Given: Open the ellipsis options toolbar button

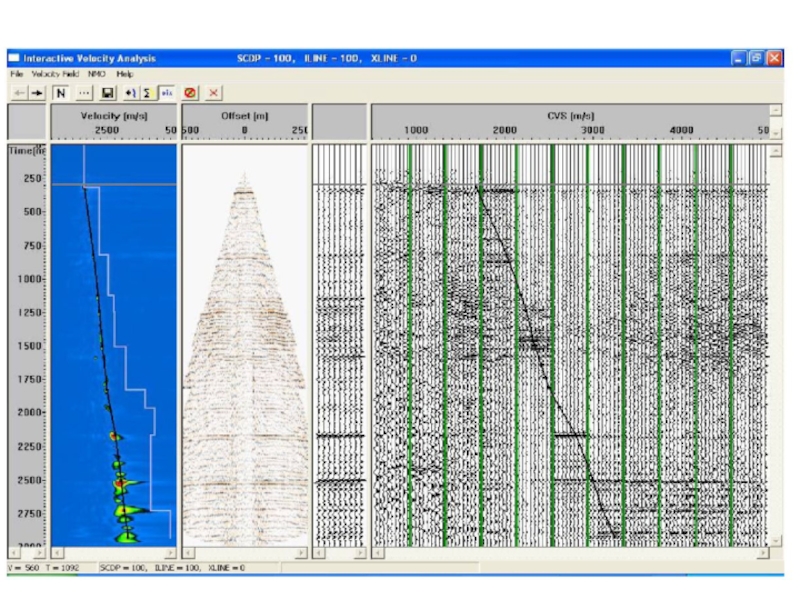Looking at the screenshot, I should [x=84, y=92].
